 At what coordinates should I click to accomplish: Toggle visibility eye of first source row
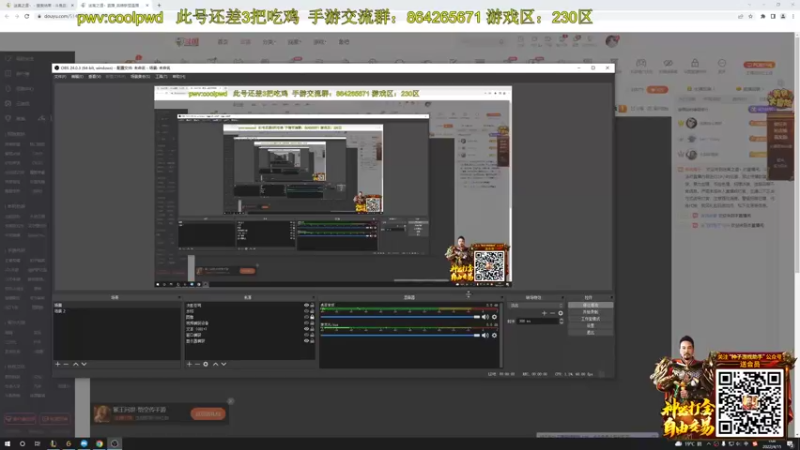306,305
